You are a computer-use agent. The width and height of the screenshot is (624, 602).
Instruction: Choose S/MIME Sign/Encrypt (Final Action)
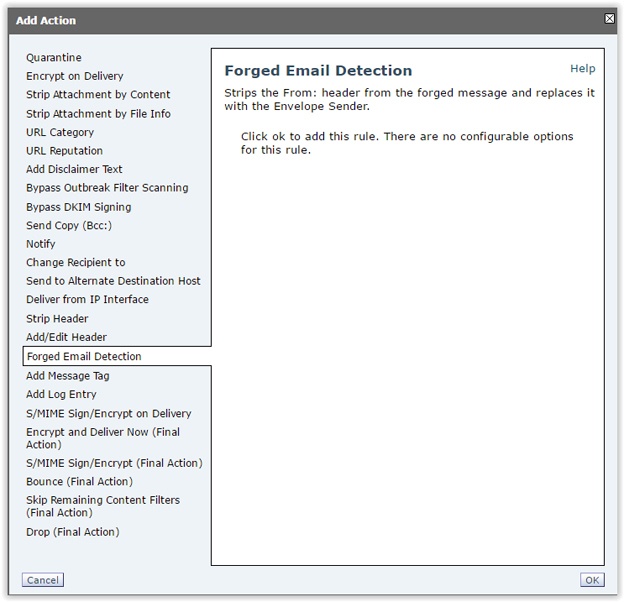(x=114, y=463)
